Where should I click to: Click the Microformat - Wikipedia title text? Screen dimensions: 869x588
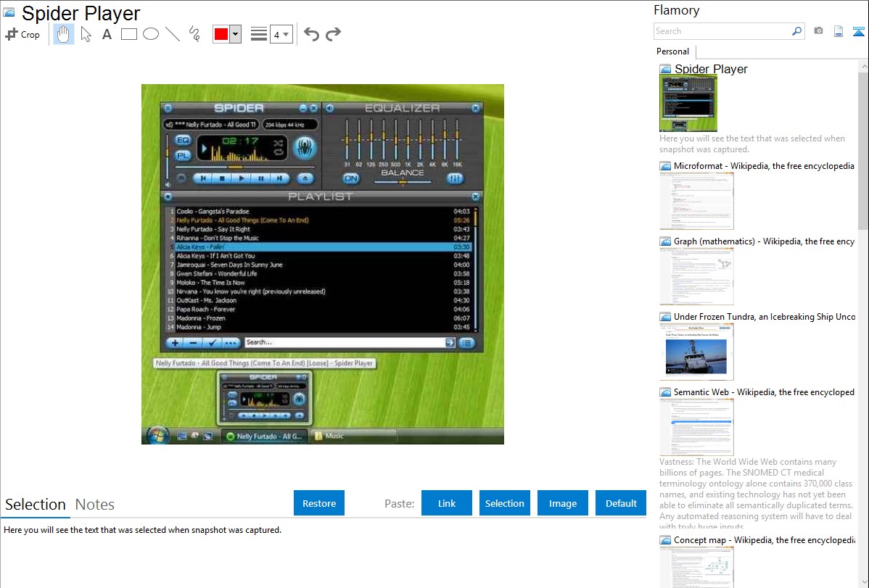pos(764,166)
